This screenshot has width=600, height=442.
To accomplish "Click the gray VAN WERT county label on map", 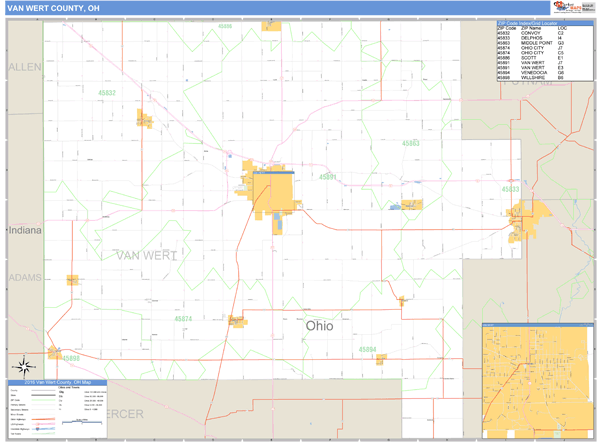I will pos(147,256).
